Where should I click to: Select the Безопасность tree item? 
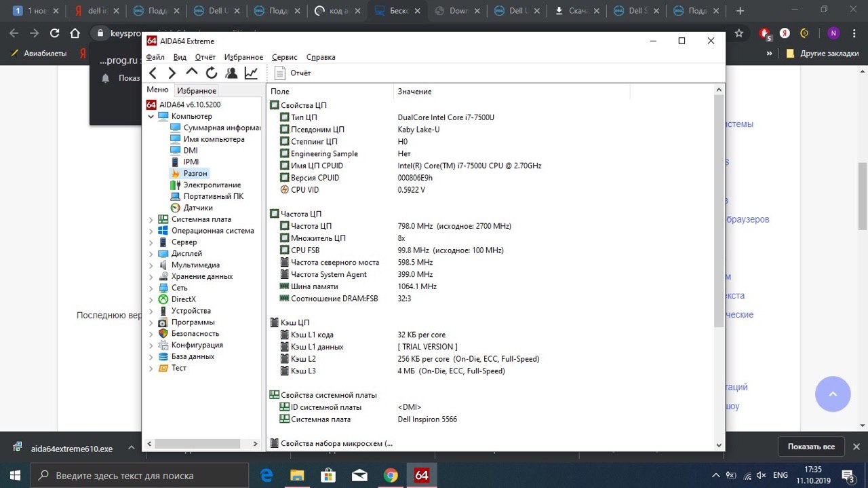(189, 333)
